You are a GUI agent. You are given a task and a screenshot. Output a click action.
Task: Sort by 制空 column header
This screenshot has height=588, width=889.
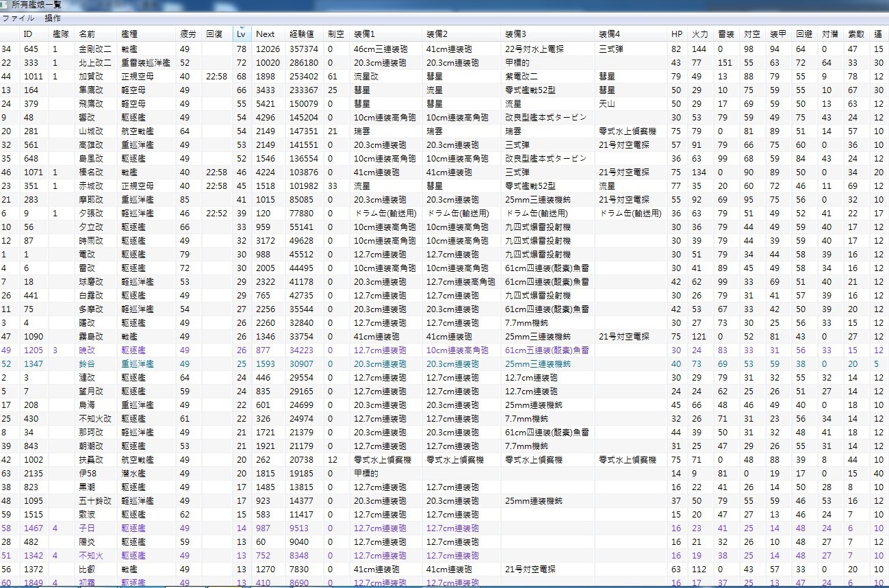tap(335, 34)
